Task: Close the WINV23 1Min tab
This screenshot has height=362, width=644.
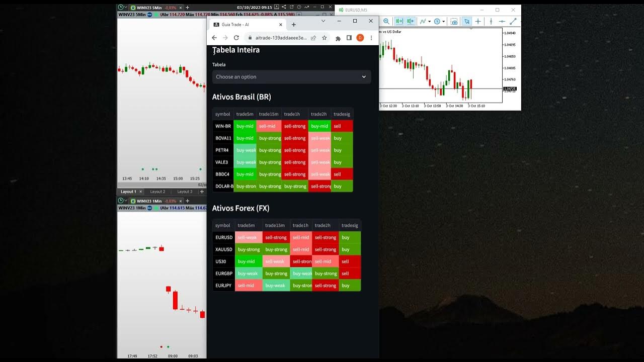Action: pyautogui.click(x=181, y=201)
